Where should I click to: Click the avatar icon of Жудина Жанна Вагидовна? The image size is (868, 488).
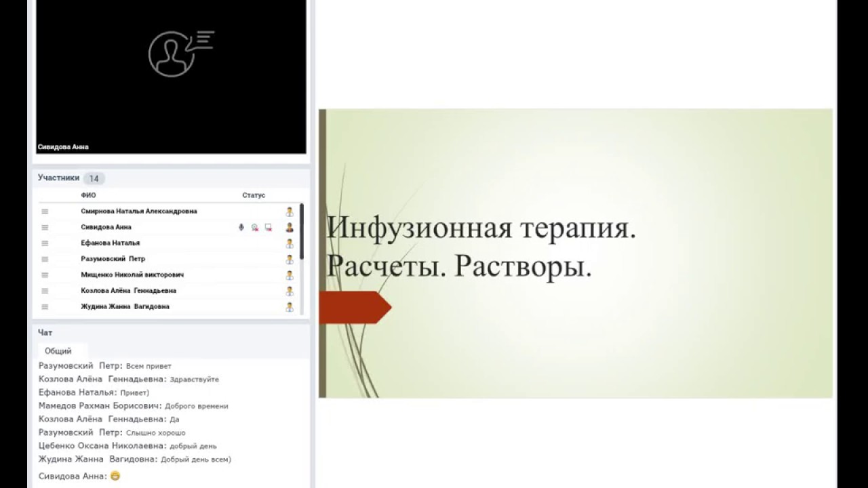pyautogui.click(x=290, y=307)
